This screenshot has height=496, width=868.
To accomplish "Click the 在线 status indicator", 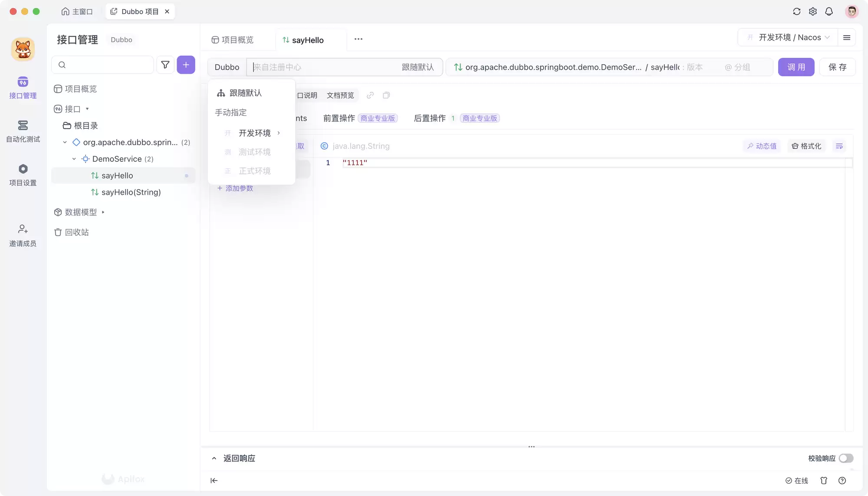I will 797,480.
